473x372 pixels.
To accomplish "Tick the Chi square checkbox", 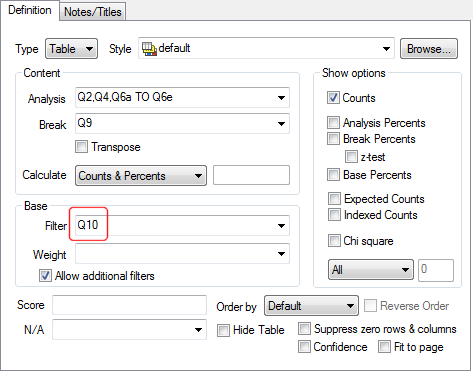I will tap(334, 240).
